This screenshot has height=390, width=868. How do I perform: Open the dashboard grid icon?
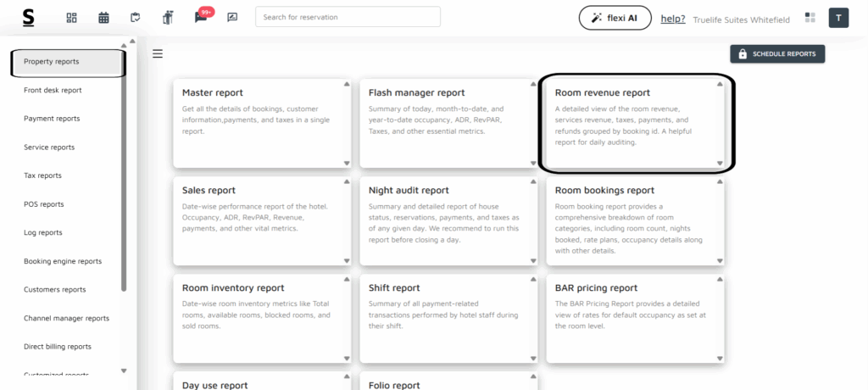pyautogui.click(x=72, y=18)
